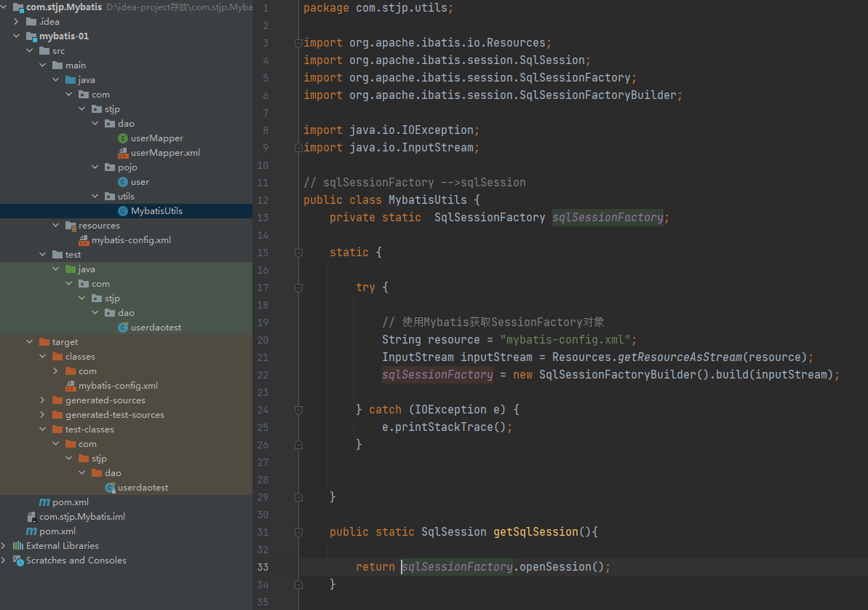
Task: Click the mybatis-config.xml icon under classes
Action: click(x=71, y=386)
